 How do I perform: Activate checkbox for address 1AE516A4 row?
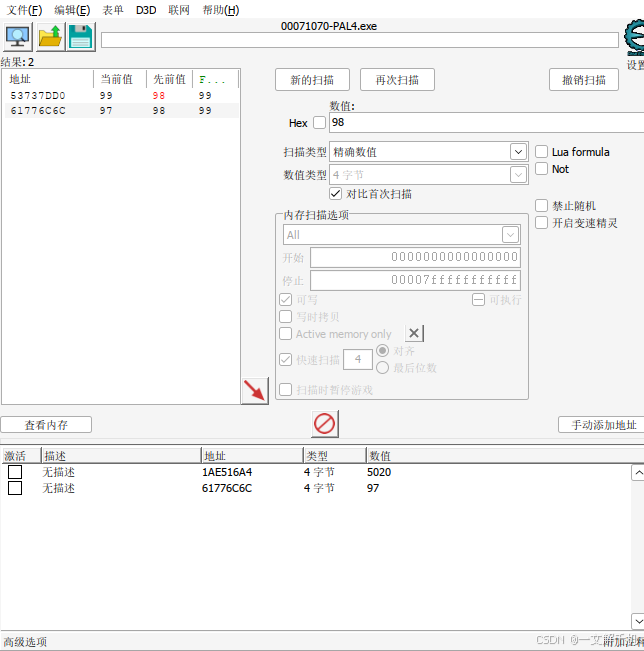click(15, 472)
